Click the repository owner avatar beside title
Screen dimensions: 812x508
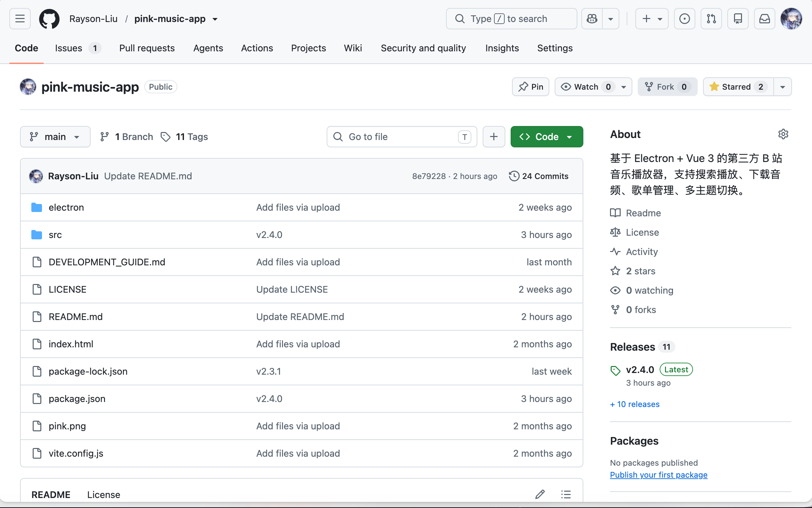(x=28, y=87)
